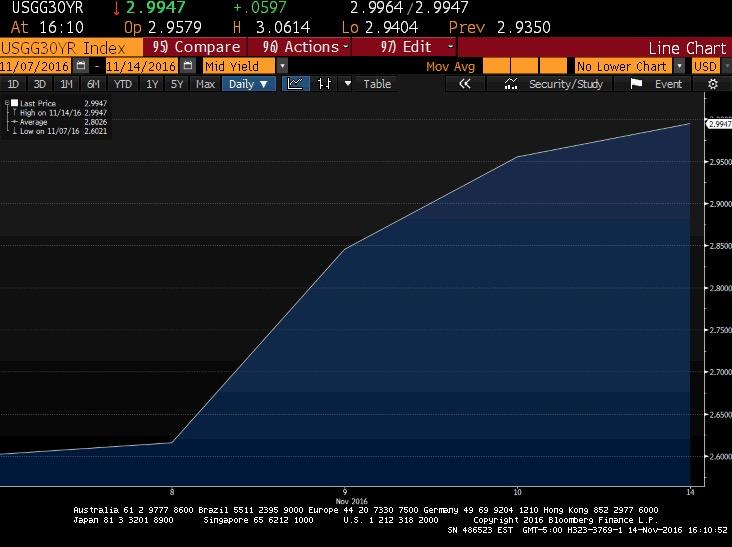
Task: Collapse the legend tree box icon
Action: tap(7, 104)
